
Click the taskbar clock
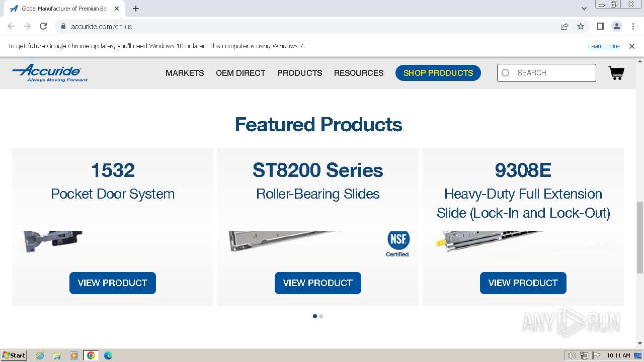pos(618,355)
